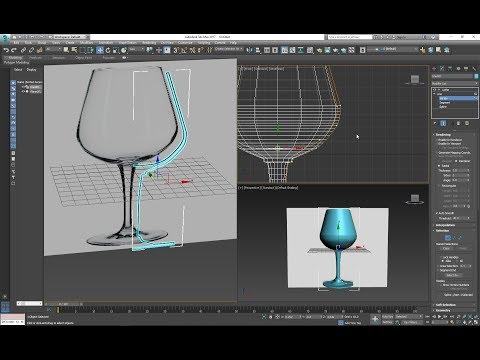Switch to the Freeform ribbon tab
This screenshot has height=360, width=480.
coord(35,58)
